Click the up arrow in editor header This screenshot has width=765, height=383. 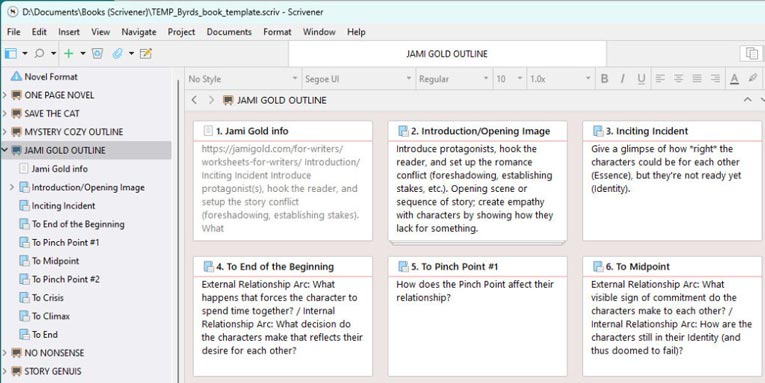coord(747,100)
